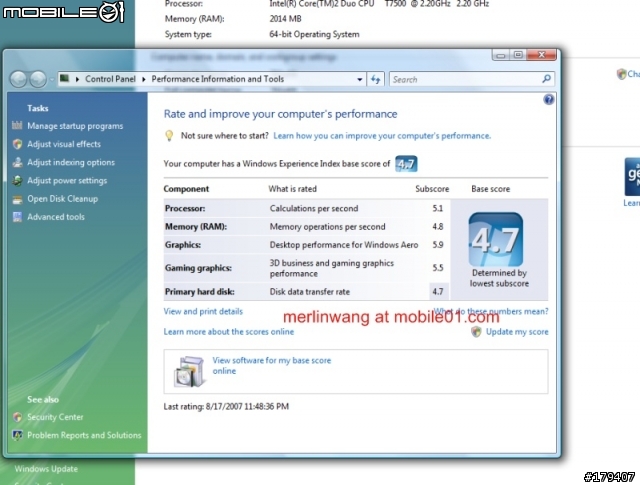Click the Advanced tools icon

(17, 217)
